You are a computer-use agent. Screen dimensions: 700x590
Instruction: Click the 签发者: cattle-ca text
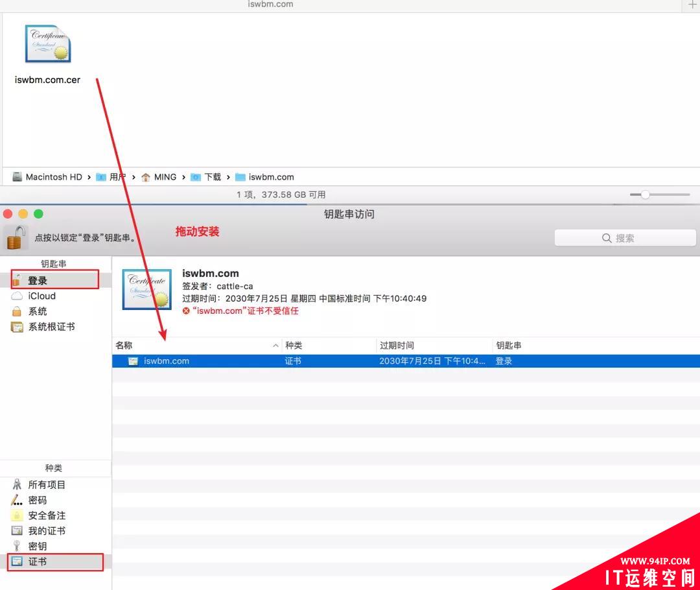click(217, 287)
